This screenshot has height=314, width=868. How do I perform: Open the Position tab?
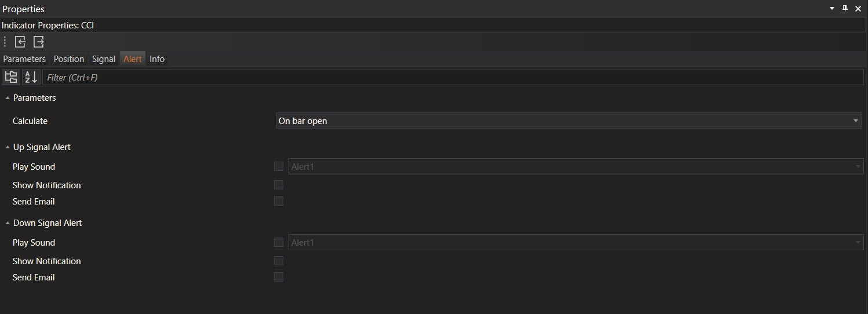point(69,59)
